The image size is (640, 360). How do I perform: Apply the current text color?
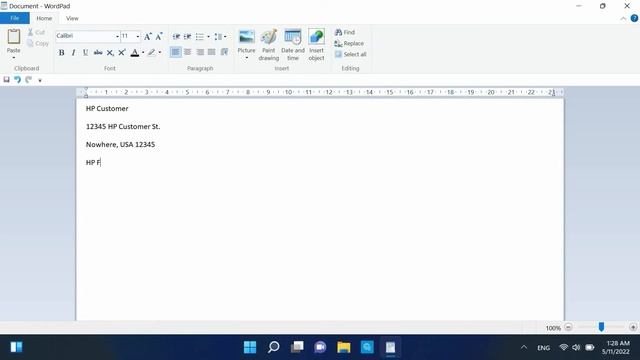[x=135, y=53]
